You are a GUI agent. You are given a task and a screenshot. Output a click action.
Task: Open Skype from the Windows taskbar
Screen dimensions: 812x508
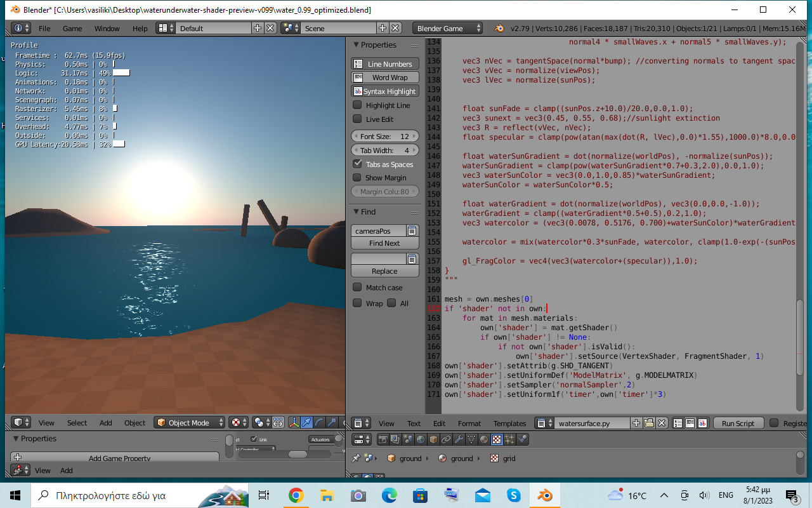[x=513, y=495]
